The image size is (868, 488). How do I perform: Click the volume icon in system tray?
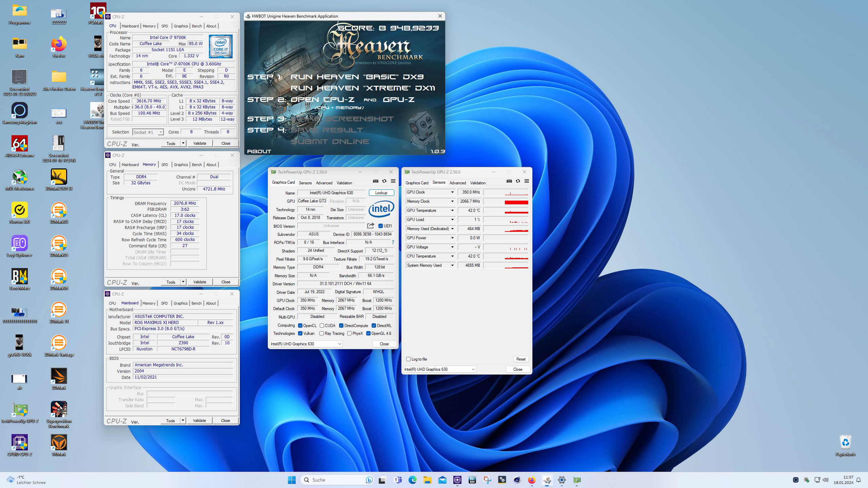826,480
